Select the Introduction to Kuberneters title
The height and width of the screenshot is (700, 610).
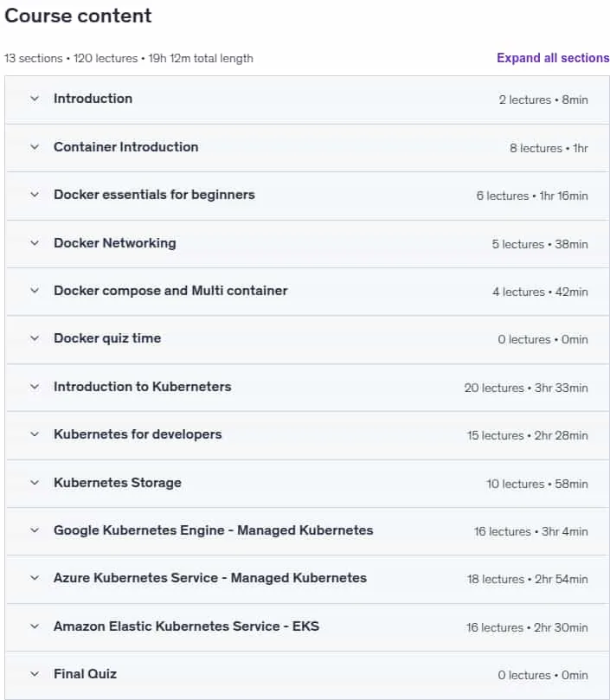tap(143, 387)
